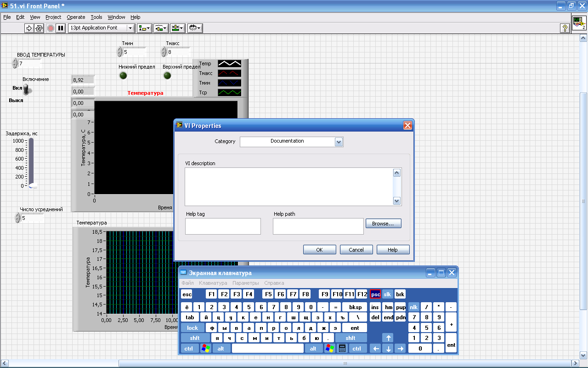Click the Run arrow toolbar icon
Screen dimensions: 588x368
click(29, 28)
